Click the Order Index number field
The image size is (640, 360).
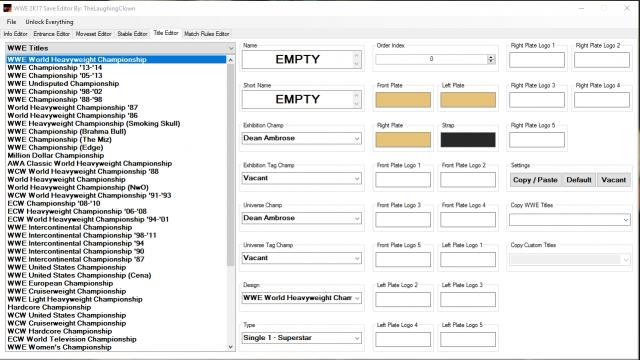[x=431, y=59]
